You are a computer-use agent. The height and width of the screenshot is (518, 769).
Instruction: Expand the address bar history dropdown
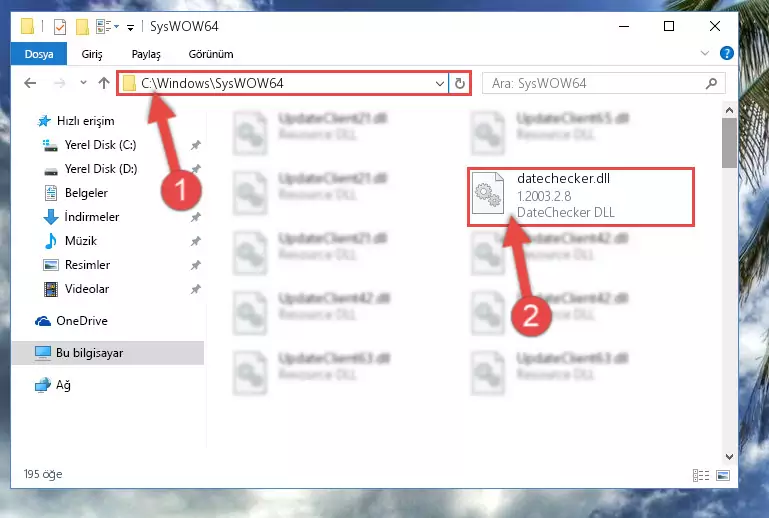[439, 84]
